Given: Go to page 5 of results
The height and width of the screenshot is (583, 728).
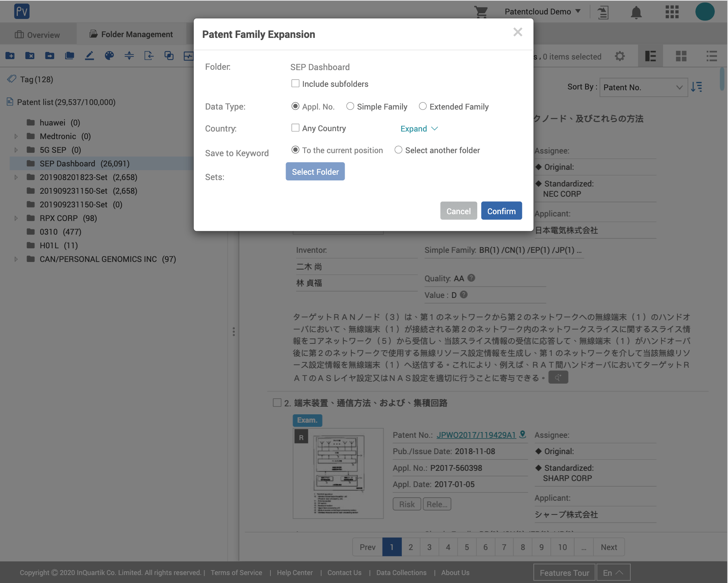Looking at the screenshot, I should click(467, 547).
